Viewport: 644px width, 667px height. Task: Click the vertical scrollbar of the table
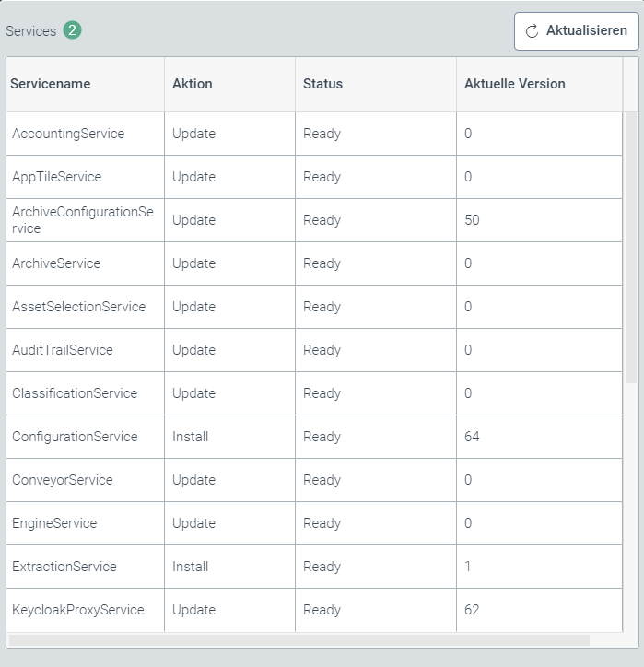(631, 249)
